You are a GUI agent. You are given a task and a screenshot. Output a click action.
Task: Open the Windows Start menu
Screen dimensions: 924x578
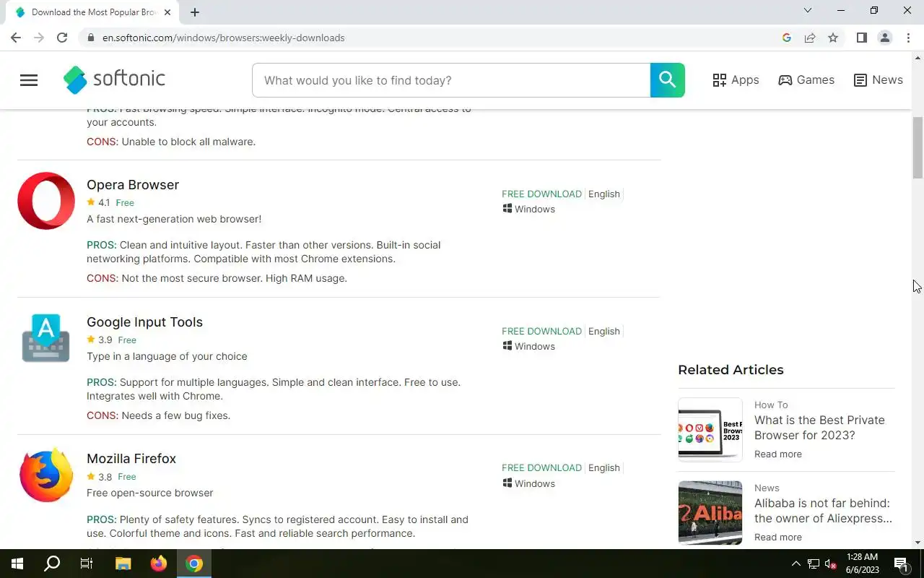[17, 564]
